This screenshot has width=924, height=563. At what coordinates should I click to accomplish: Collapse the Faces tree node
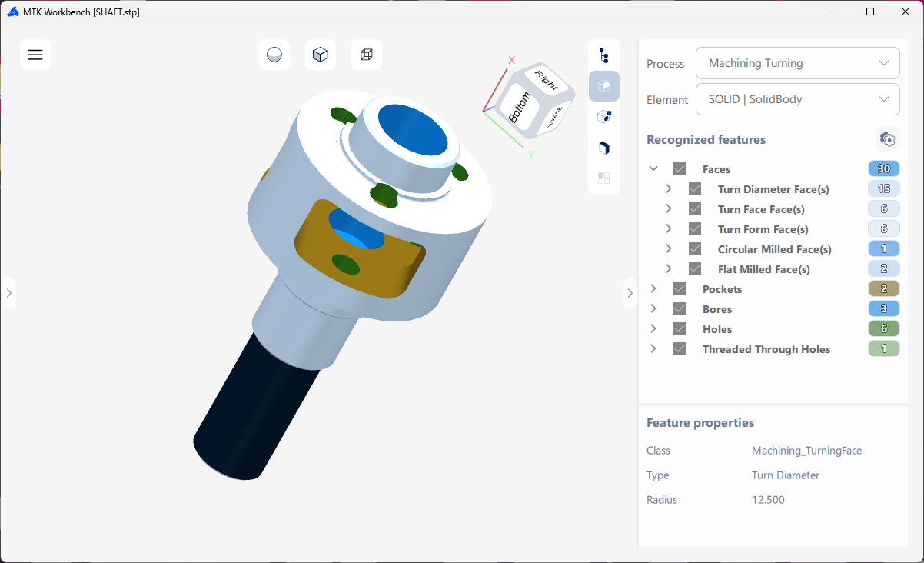pyautogui.click(x=653, y=168)
